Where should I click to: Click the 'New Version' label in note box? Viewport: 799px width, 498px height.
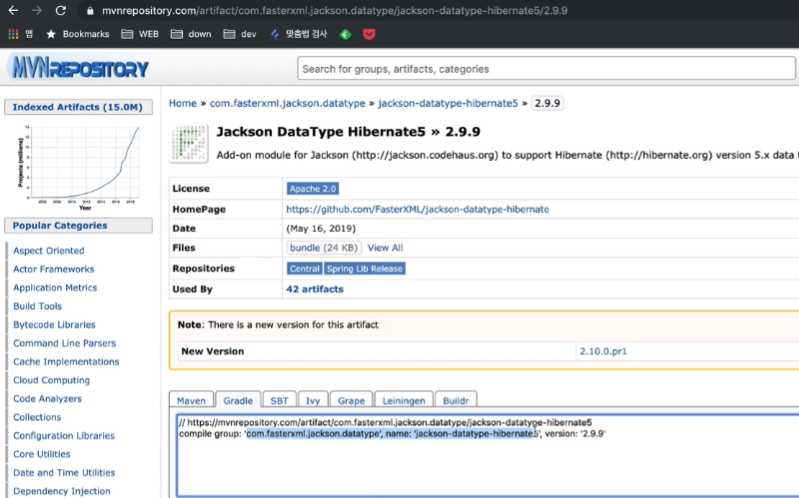(212, 351)
